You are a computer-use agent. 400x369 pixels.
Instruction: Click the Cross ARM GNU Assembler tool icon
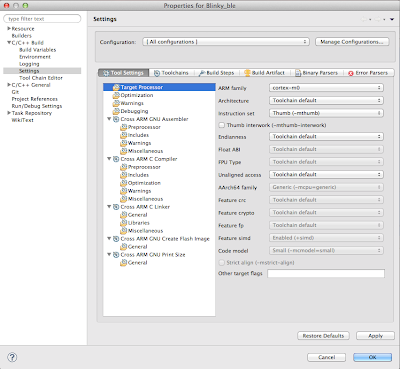[116, 119]
